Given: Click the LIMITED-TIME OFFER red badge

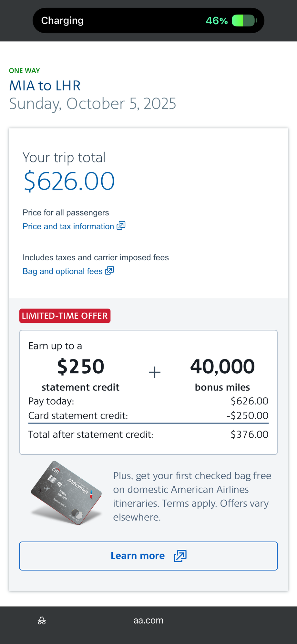Looking at the screenshot, I should (65, 316).
